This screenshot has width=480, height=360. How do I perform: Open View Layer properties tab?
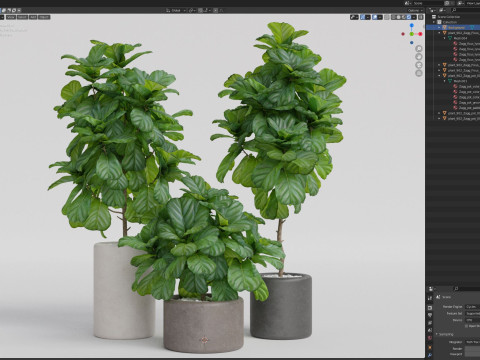[x=430, y=323]
